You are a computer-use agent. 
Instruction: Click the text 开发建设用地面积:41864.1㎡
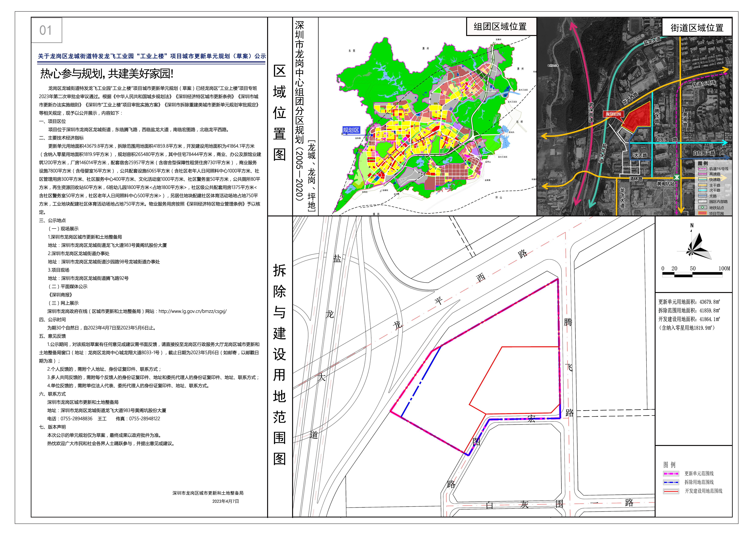(x=689, y=319)
